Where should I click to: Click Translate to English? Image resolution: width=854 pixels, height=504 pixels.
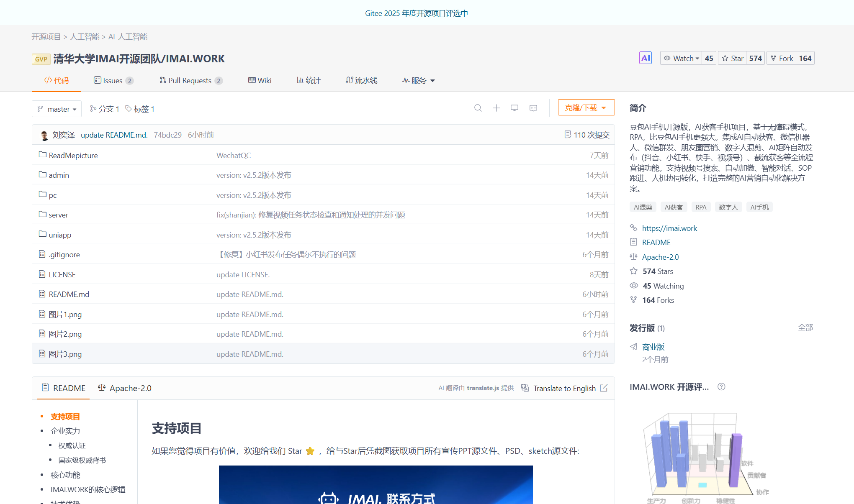click(x=564, y=388)
